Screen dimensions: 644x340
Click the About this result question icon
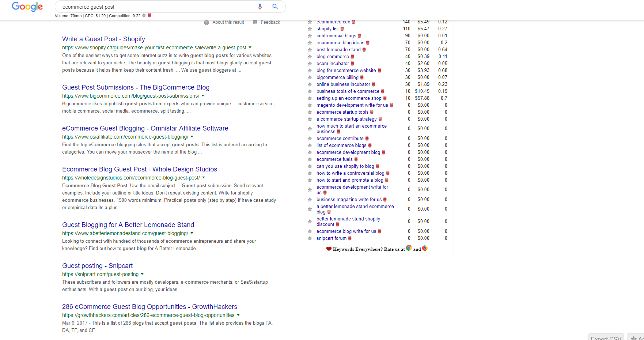click(207, 22)
